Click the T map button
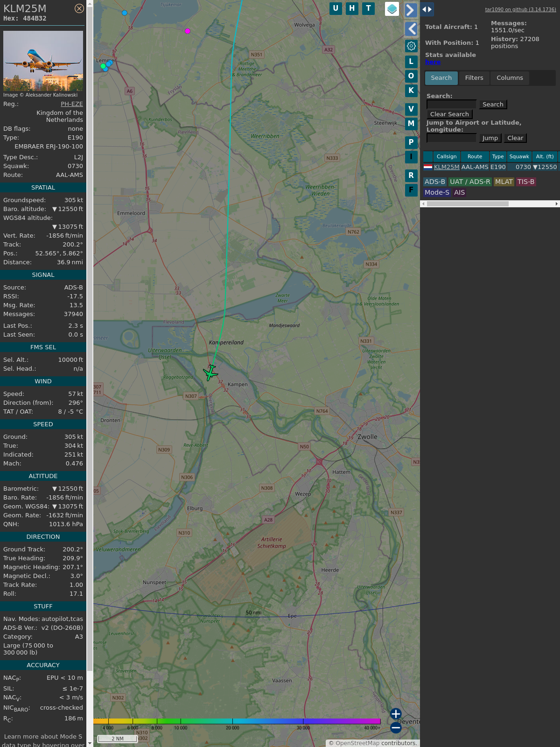The width and height of the screenshot is (560, 747). pyautogui.click(x=369, y=8)
